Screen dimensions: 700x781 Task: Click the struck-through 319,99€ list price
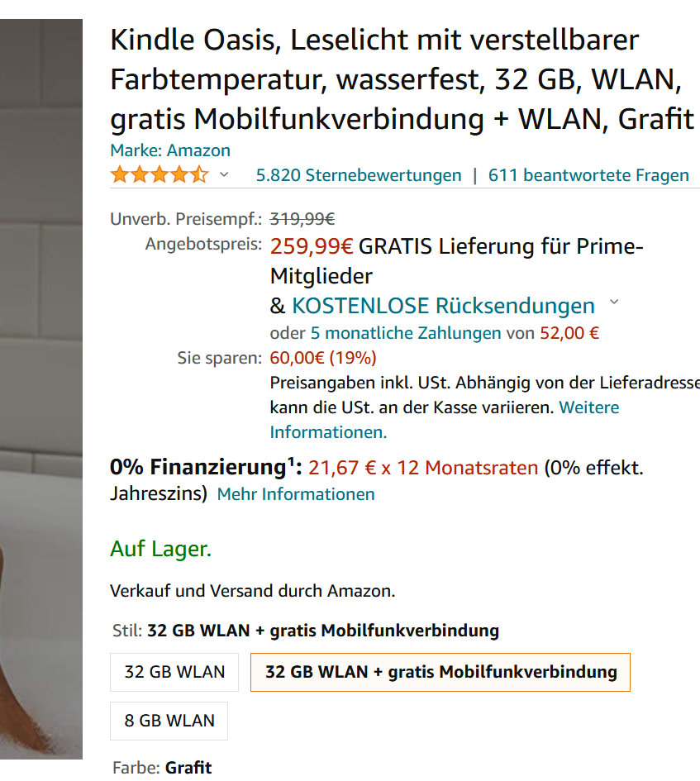[302, 219]
